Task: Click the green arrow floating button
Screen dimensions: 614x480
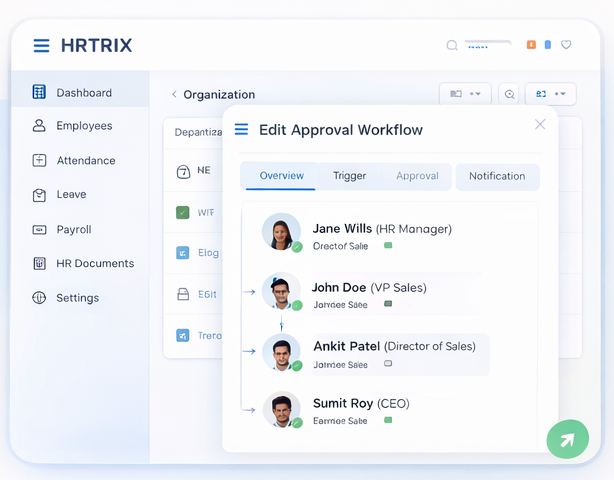Action: click(x=567, y=440)
